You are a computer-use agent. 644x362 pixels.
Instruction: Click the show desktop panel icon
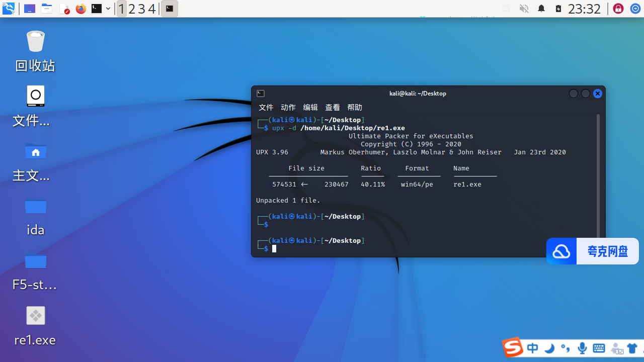coord(30,9)
